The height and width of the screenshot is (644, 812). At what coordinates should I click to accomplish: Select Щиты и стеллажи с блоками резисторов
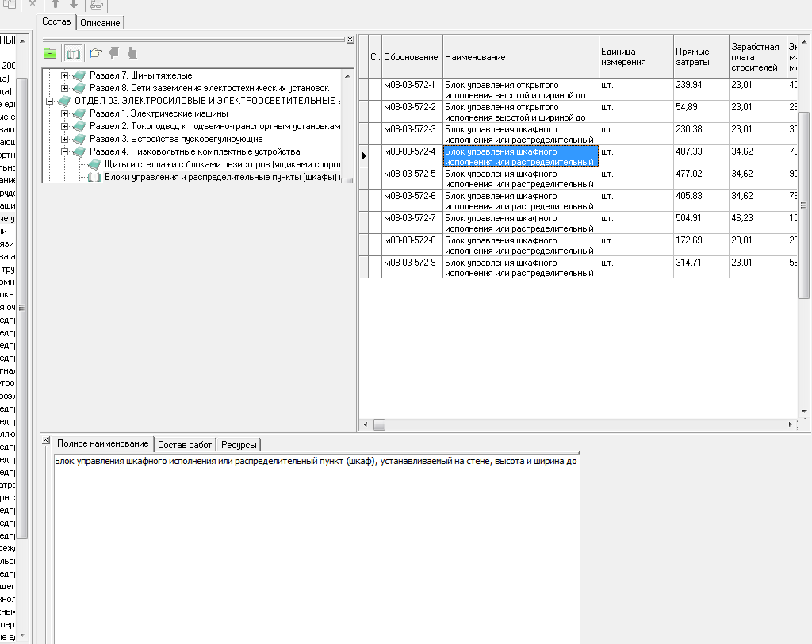[x=222, y=164]
